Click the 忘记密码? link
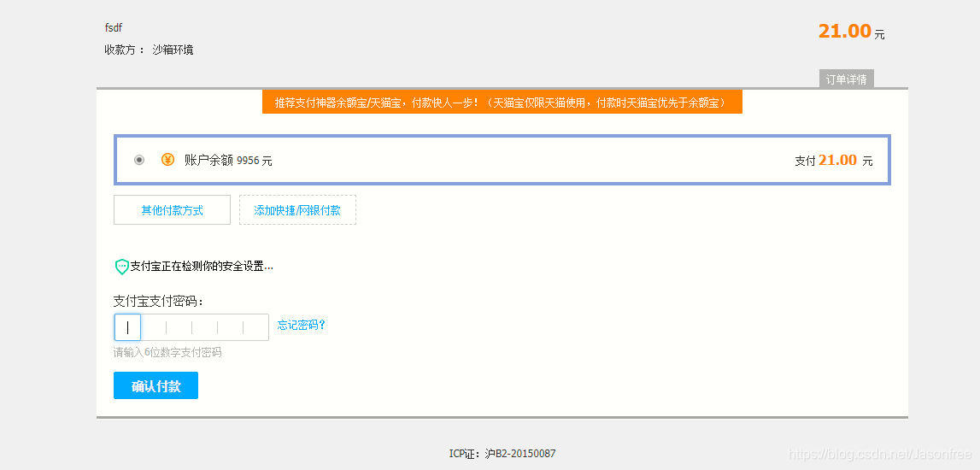Screen dimensions: 980x470 click(302, 325)
